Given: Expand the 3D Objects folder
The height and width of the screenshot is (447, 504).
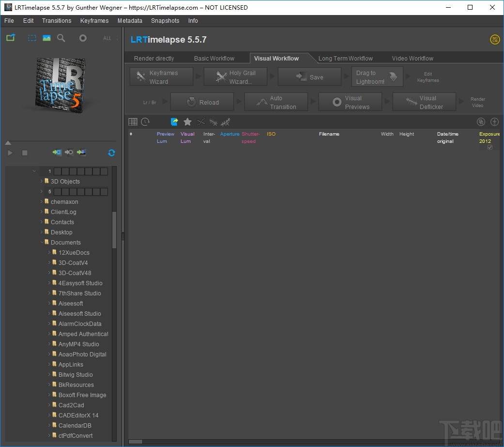Looking at the screenshot, I should (x=42, y=182).
